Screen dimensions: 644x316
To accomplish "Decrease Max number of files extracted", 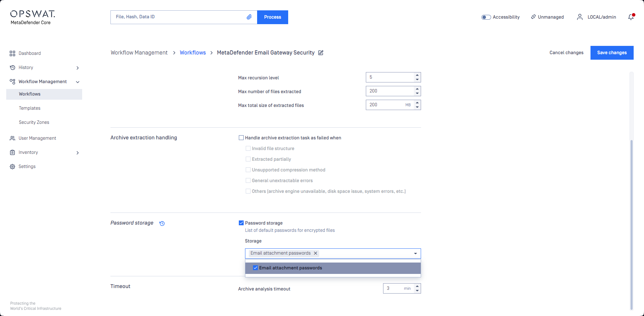I will [417, 93].
